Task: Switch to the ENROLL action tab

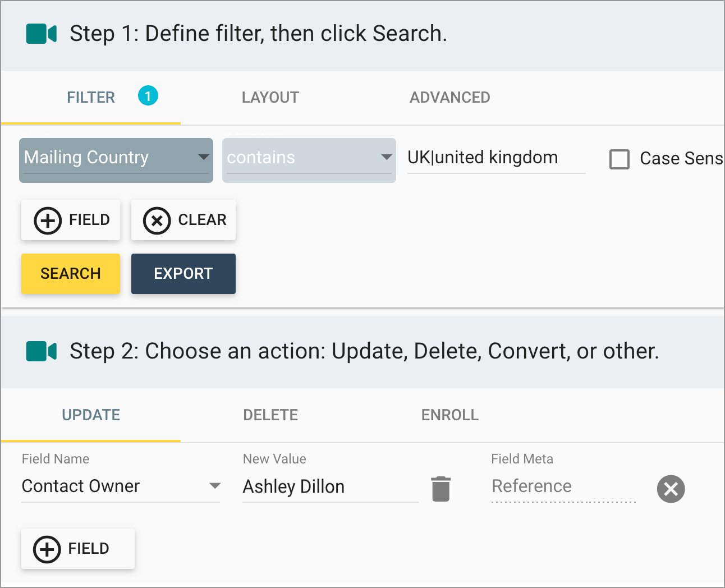Action: (x=449, y=415)
